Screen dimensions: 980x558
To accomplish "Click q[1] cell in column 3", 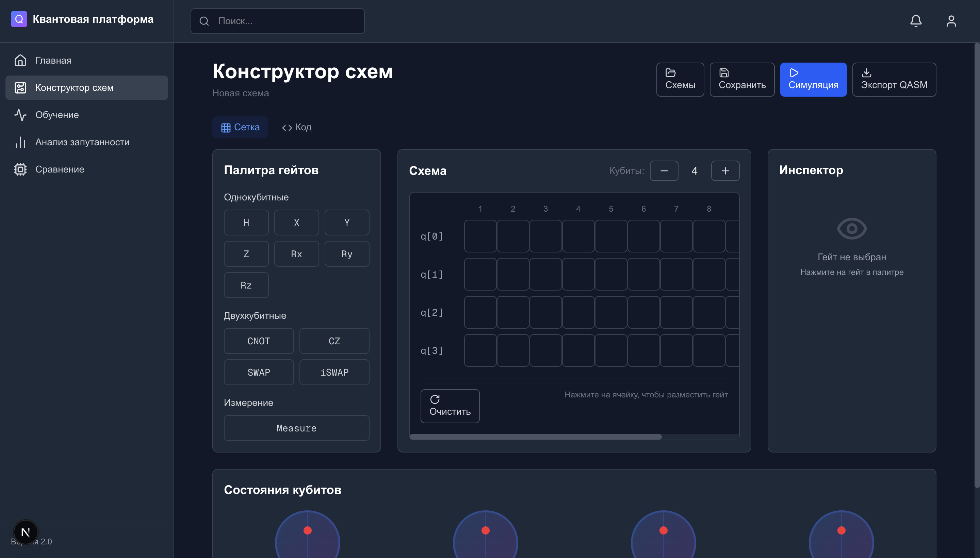I will [x=545, y=274].
